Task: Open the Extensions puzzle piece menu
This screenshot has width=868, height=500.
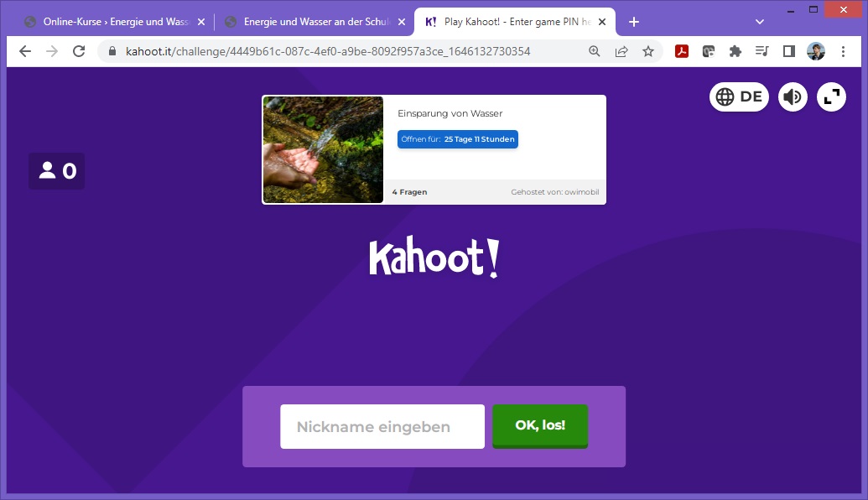Action: tap(735, 51)
